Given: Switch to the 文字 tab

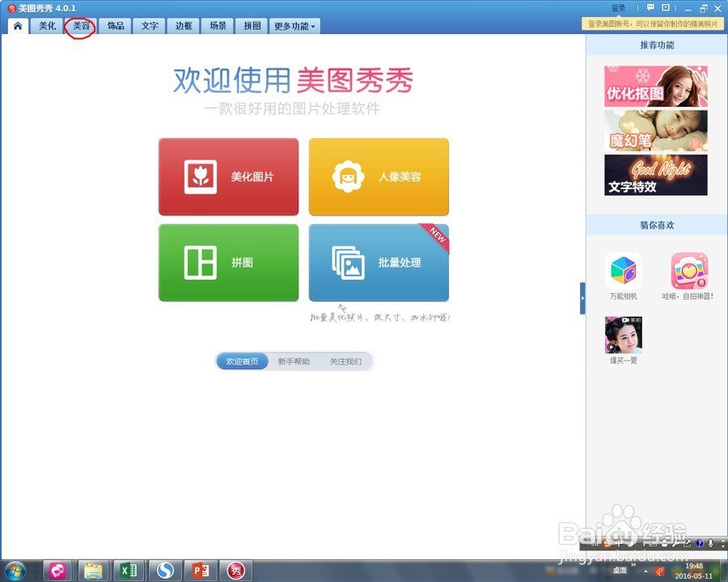Looking at the screenshot, I should click(150, 26).
